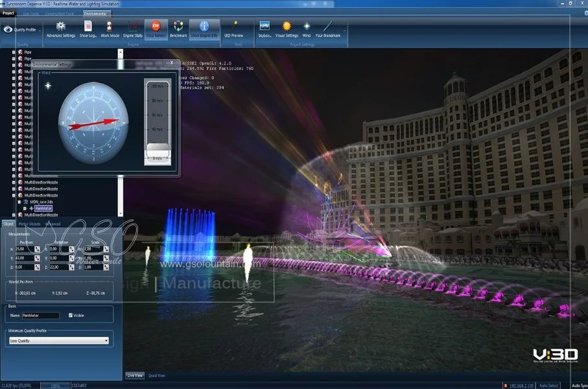Expand the first Pipe tree node
This screenshot has width=588, height=389.
click(14, 52)
